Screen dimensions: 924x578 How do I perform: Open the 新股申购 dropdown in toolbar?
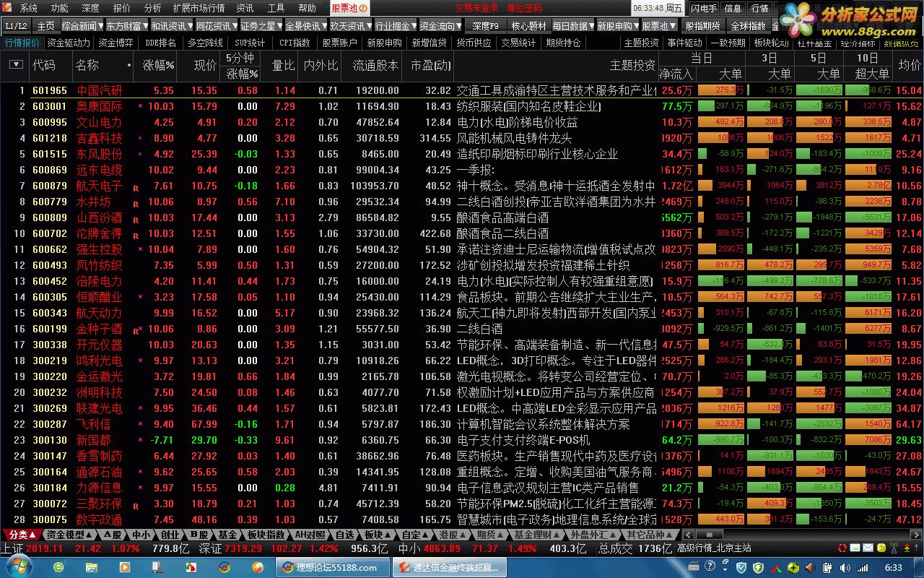(617, 26)
